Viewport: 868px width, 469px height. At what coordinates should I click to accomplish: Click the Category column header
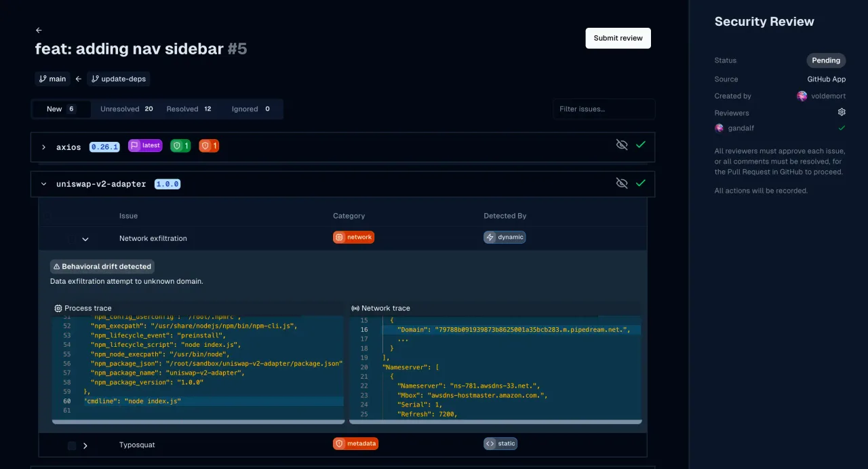349,216
